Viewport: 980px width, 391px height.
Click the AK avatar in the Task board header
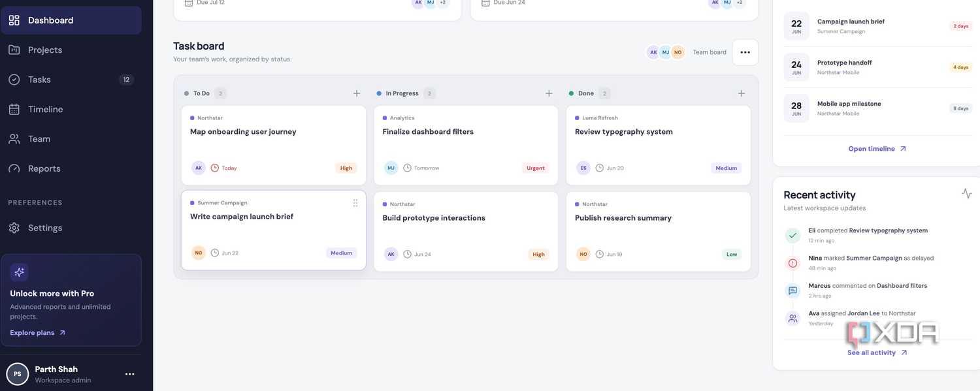653,52
